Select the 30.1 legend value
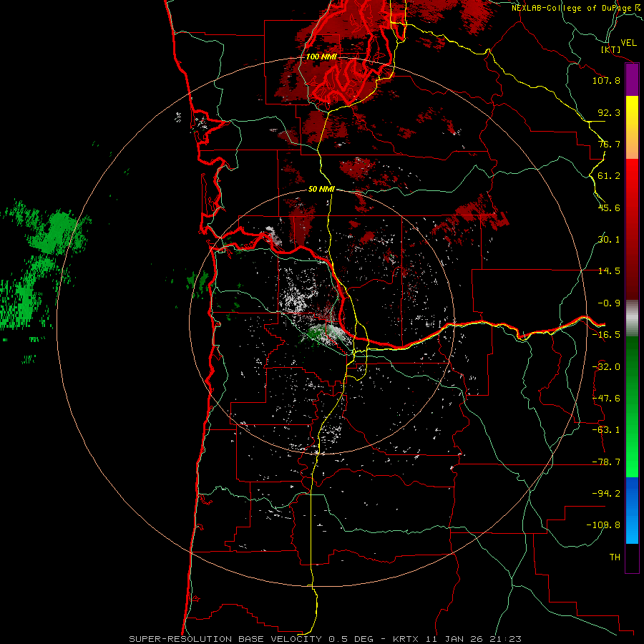644x644 pixels. click(x=609, y=240)
